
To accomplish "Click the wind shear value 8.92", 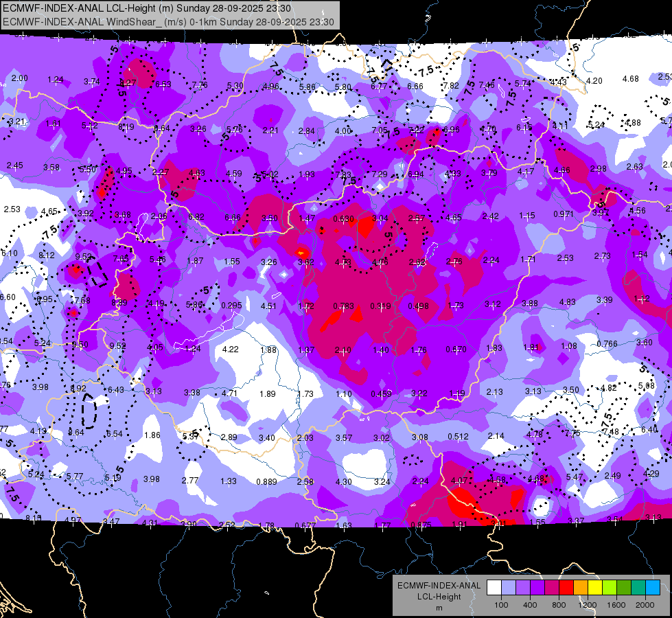I will pyautogui.click(x=78, y=389).
